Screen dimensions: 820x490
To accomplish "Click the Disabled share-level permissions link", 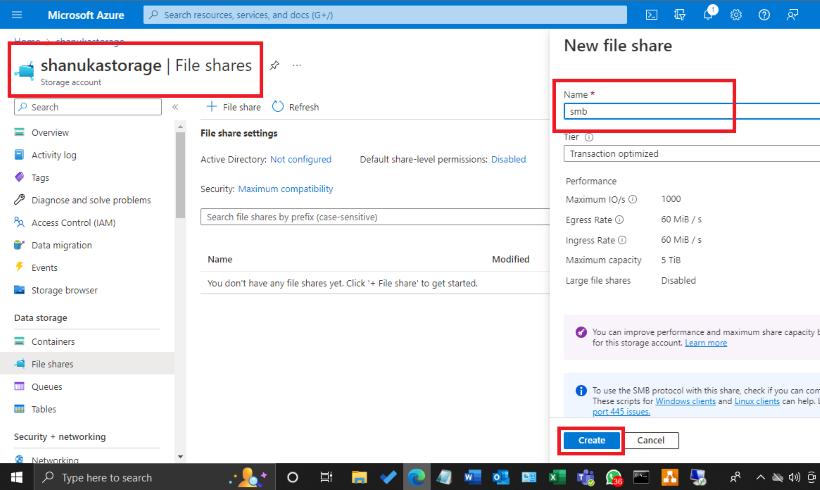I will [x=508, y=159].
